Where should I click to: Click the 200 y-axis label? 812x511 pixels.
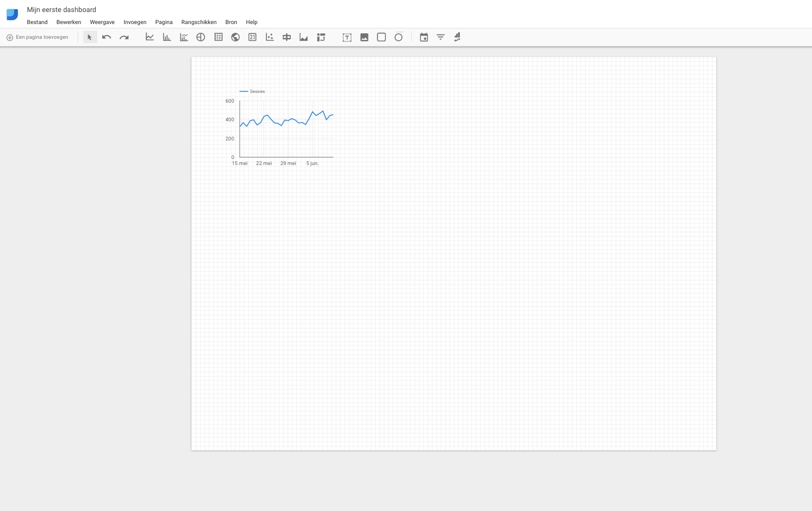[x=230, y=139]
